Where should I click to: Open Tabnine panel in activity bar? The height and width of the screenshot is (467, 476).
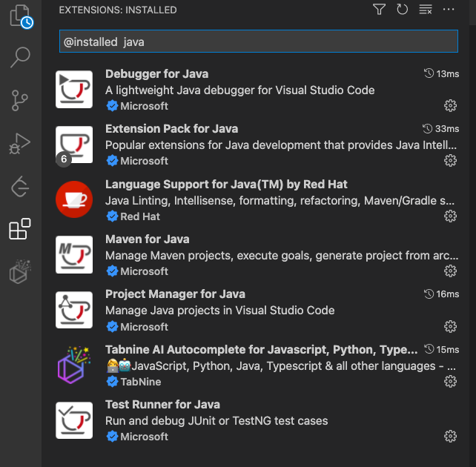coord(20,271)
